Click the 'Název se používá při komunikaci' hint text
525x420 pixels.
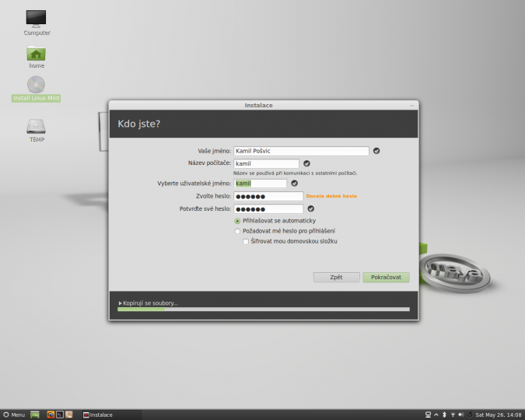coord(296,173)
